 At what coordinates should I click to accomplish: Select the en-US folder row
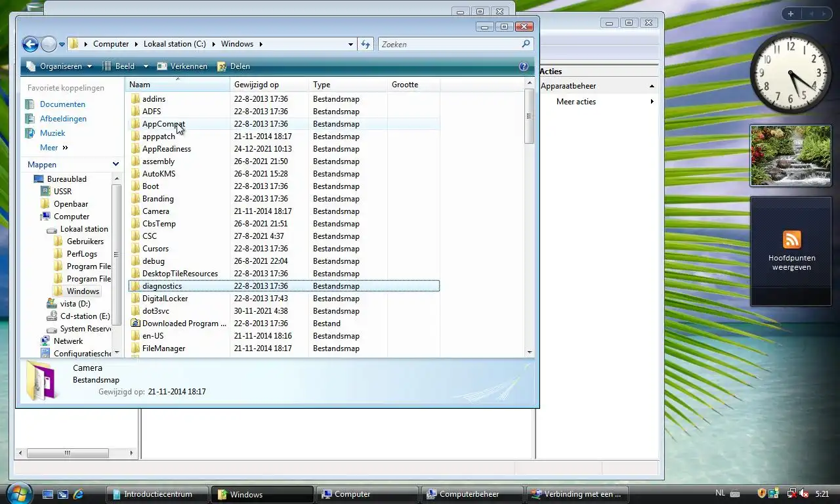point(283,336)
